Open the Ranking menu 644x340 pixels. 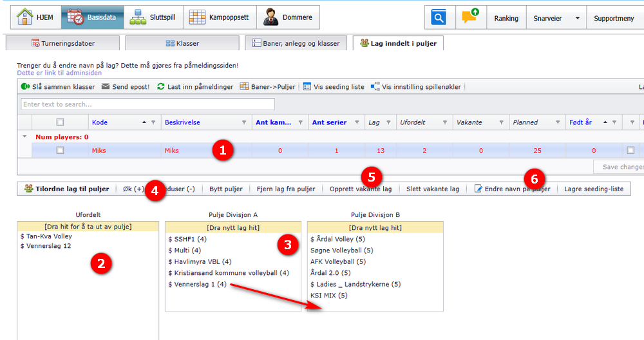pos(506,19)
